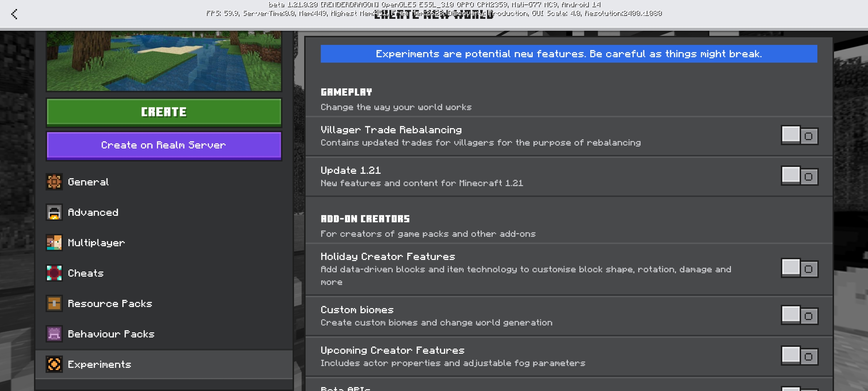Enable Villager Trade Rebalancing toggle
Screen dimensions: 868x391
[799, 136]
